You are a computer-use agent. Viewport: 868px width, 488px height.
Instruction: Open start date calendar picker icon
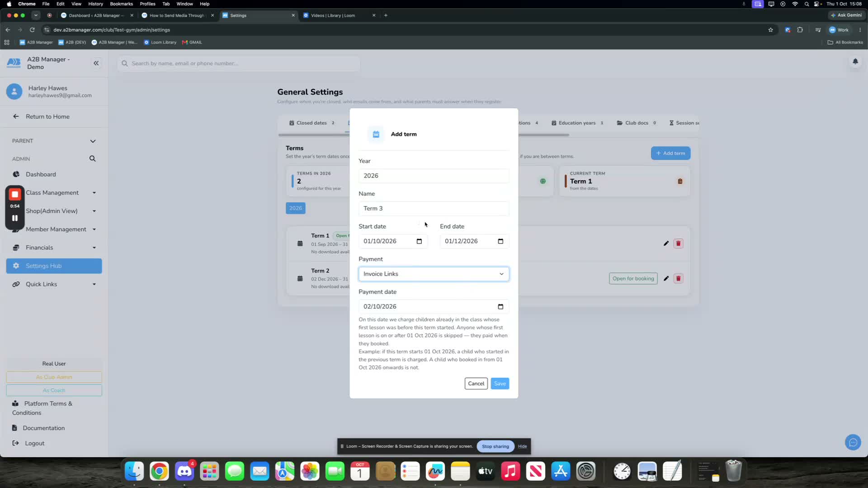(x=419, y=241)
